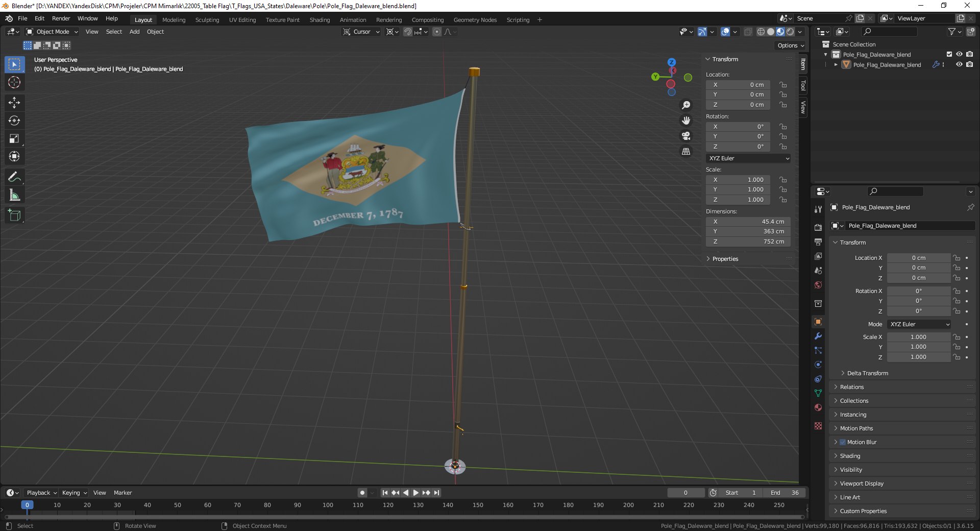Pin the properties editor context
The height and width of the screenshot is (531, 980).
970,207
